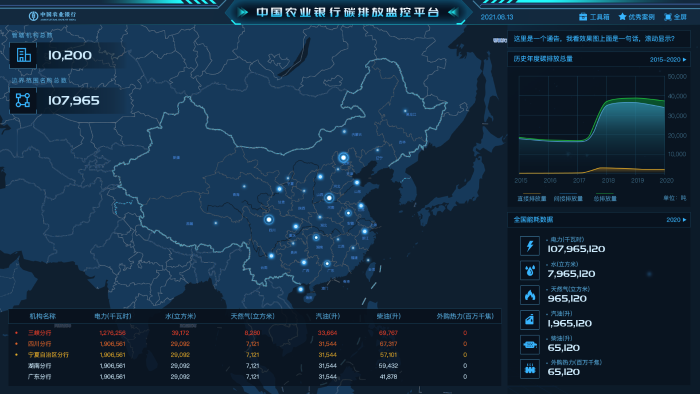700x394 pixels.
Task: Select the 宁夏自治区分行 table row
Action: point(254,355)
